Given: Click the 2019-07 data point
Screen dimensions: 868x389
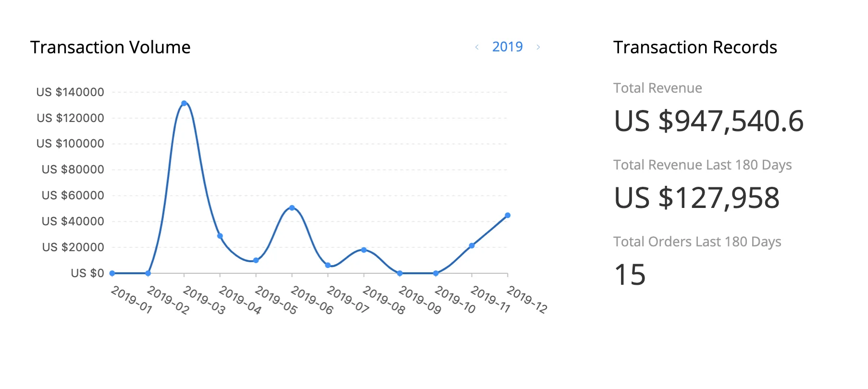Looking at the screenshot, I should tap(328, 265).
